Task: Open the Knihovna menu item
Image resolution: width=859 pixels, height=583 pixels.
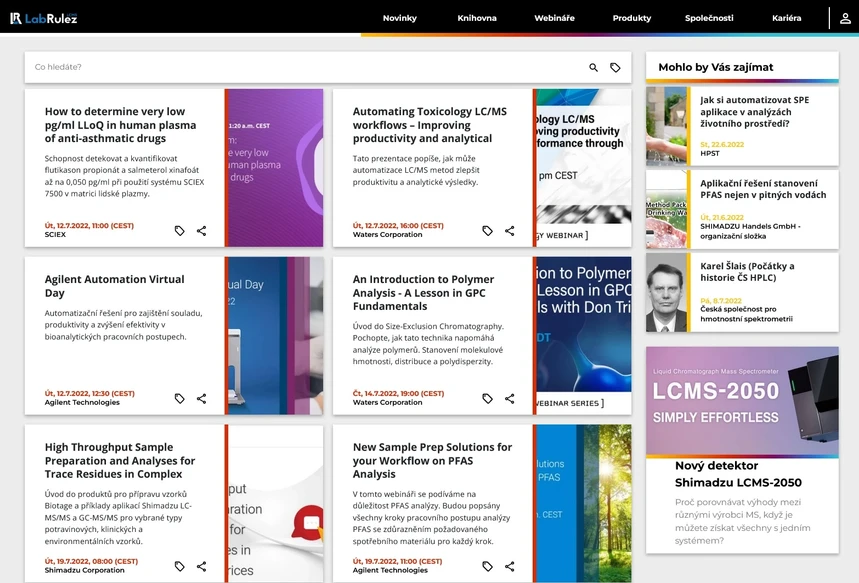Action: (477, 18)
